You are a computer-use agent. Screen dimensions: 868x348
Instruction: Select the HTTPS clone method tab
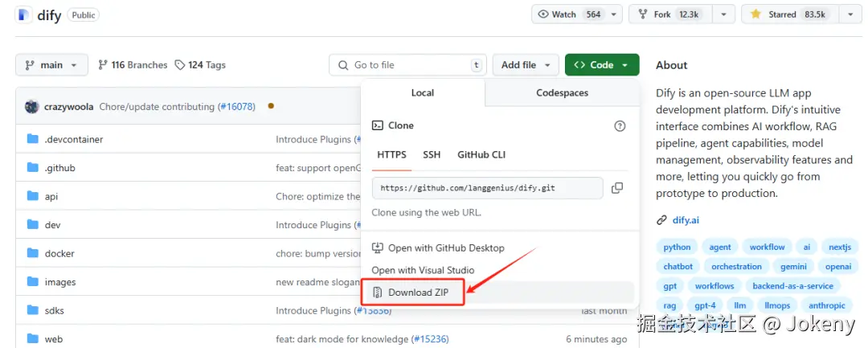pyautogui.click(x=391, y=155)
